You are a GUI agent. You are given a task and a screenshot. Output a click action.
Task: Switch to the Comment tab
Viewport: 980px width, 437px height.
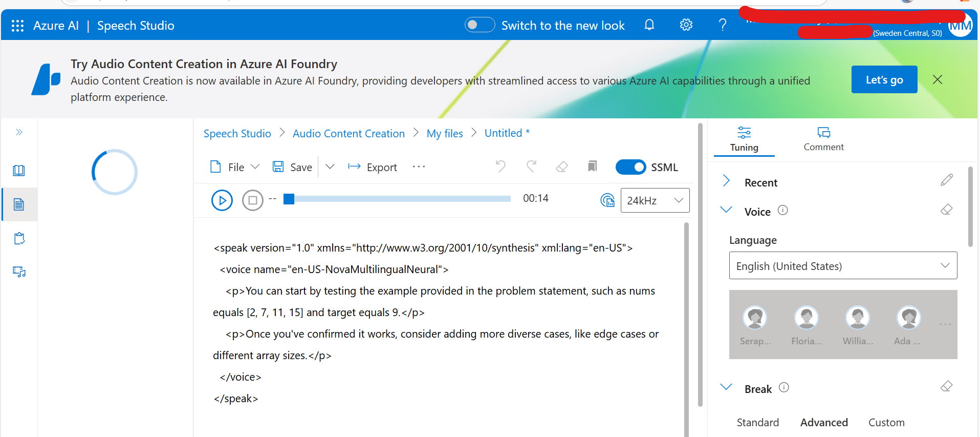(823, 139)
